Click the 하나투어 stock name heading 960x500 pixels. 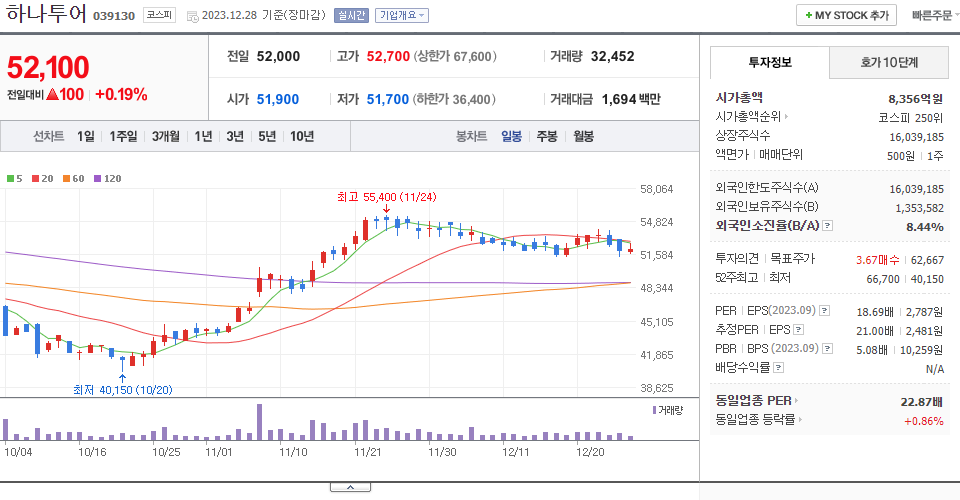[x=46, y=13]
